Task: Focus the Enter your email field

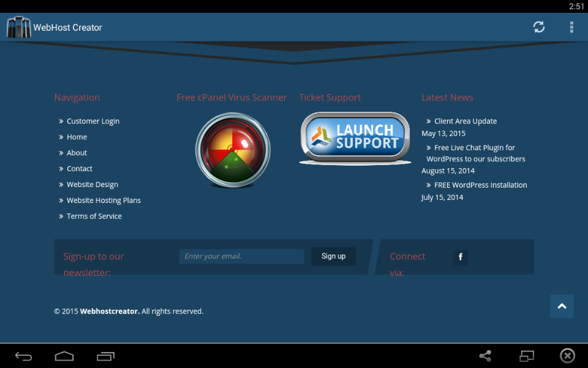Action: click(x=241, y=256)
